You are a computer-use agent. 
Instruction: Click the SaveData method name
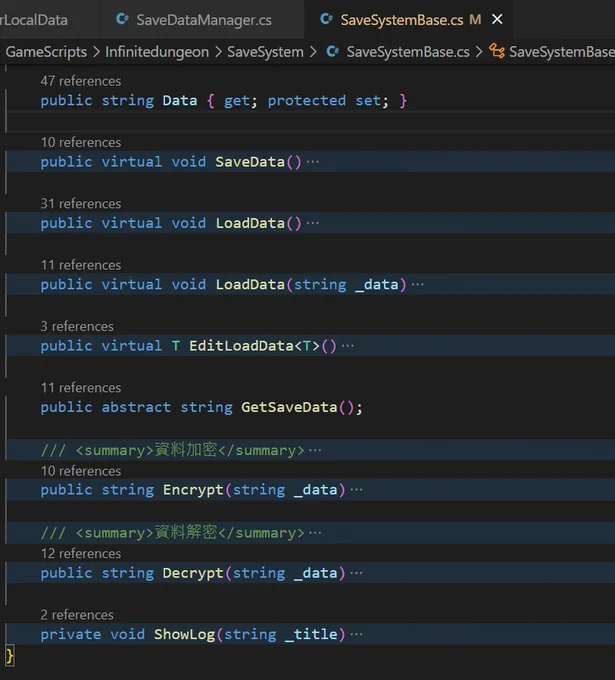coord(250,162)
